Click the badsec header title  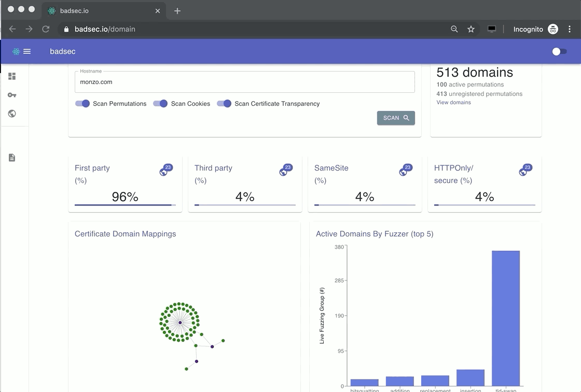pyautogui.click(x=63, y=51)
